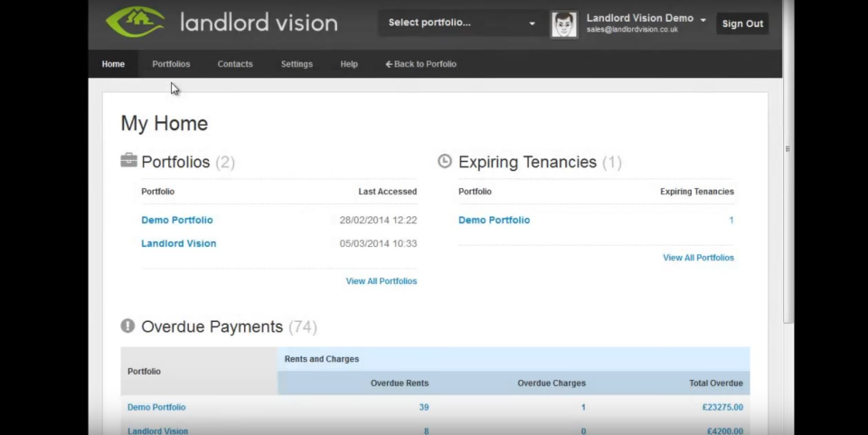Click overdue rents count 39

tap(424, 407)
